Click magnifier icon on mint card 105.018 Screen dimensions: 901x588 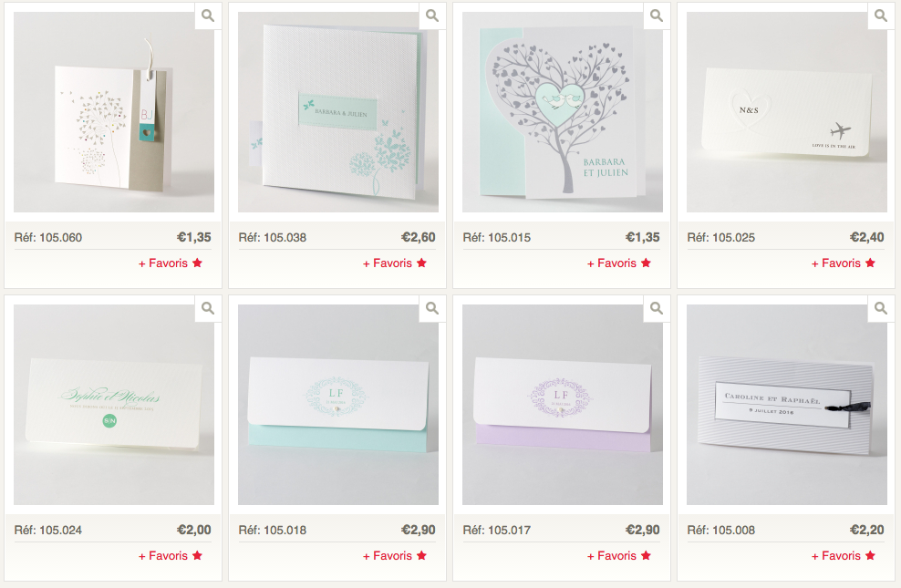(432, 309)
